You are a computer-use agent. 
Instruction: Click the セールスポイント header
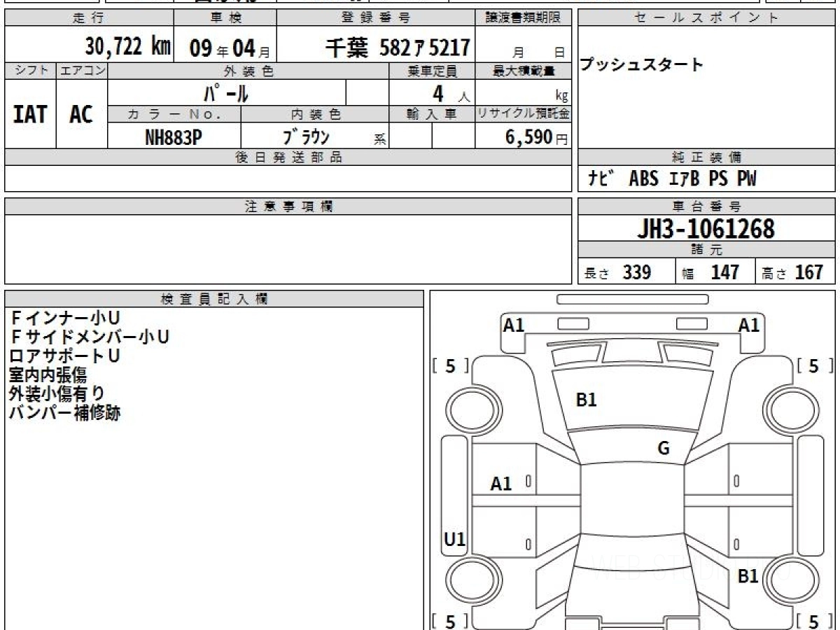706,18
